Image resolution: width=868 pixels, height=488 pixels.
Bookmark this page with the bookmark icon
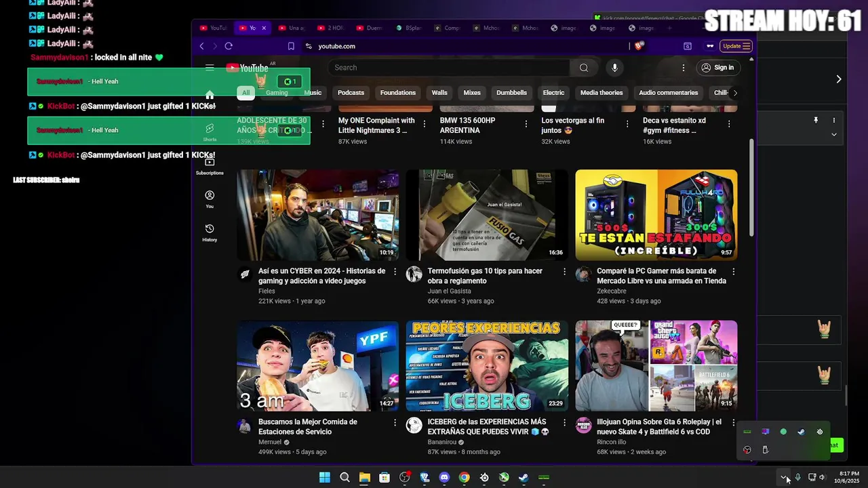pos(291,46)
